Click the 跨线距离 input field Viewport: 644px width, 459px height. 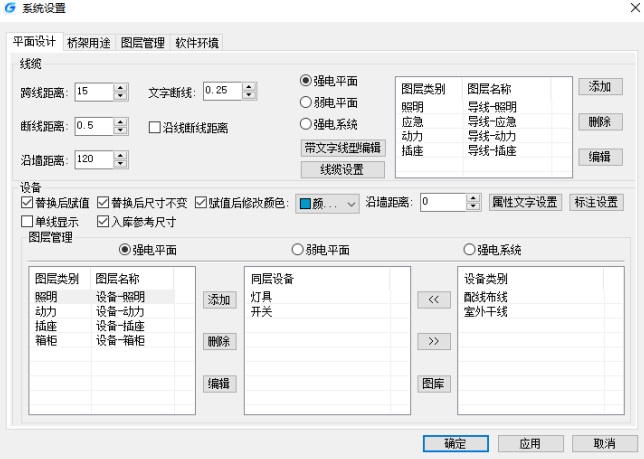(94, 92)
